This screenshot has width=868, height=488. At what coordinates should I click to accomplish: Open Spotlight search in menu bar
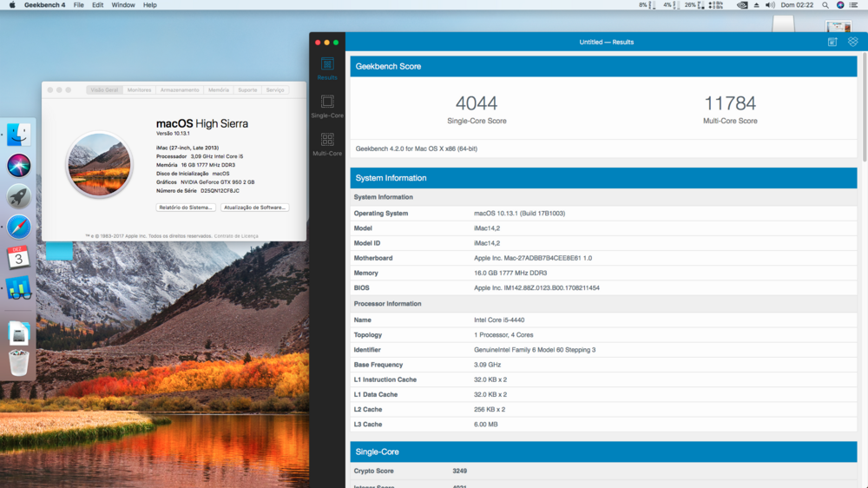(825, 5)
